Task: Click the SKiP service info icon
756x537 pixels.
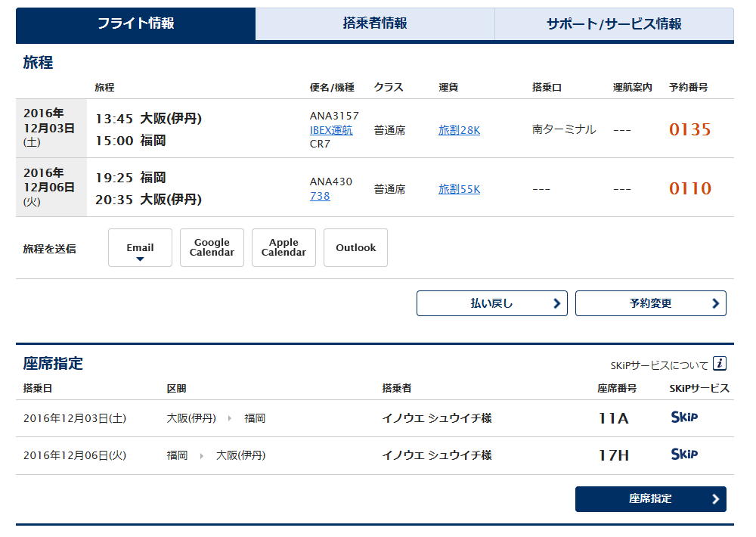Action: pyautogui.click(x=720, y=364)
